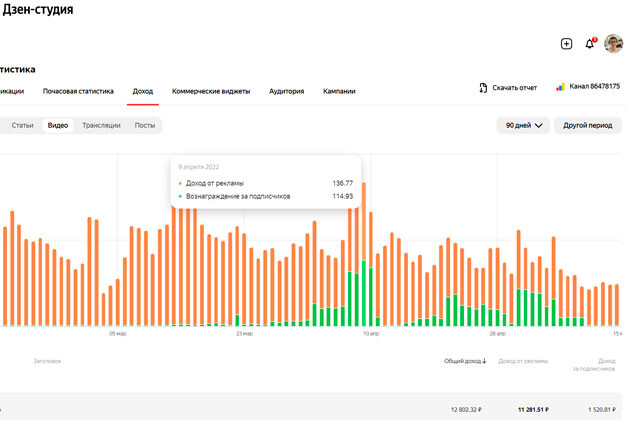This screenshot has height=428, width=626.
Task: Click the download report icon
Action: coord(483,88)
